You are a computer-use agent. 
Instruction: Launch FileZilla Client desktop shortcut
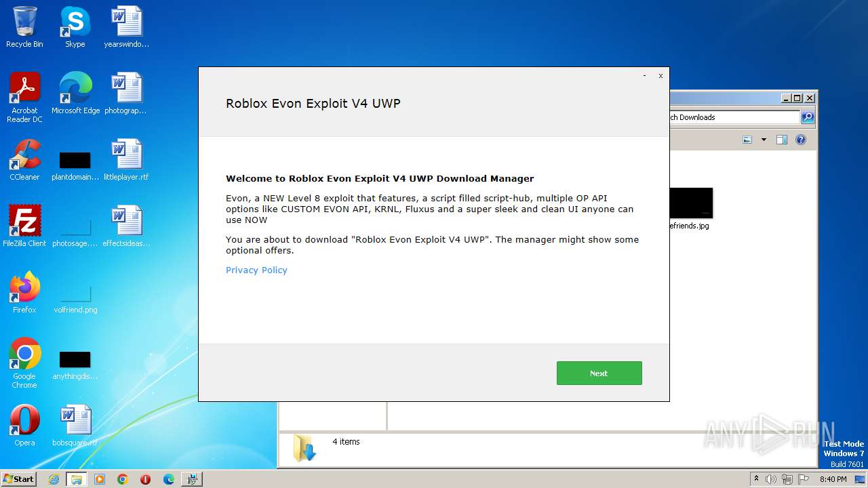point(24,226)
